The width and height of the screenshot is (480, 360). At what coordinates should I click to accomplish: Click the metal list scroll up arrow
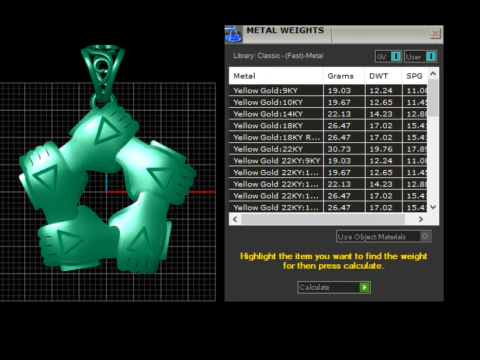point(433,74)
